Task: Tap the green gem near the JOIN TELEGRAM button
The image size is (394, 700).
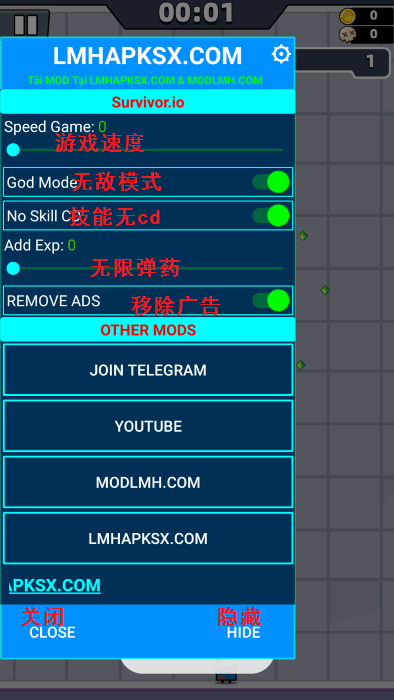Action: point(300,365)
